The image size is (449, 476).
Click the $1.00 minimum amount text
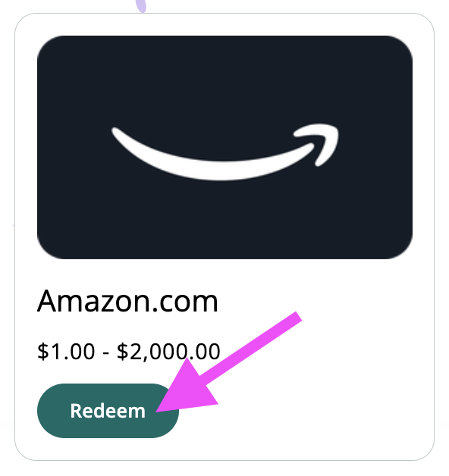click(66, 351)
